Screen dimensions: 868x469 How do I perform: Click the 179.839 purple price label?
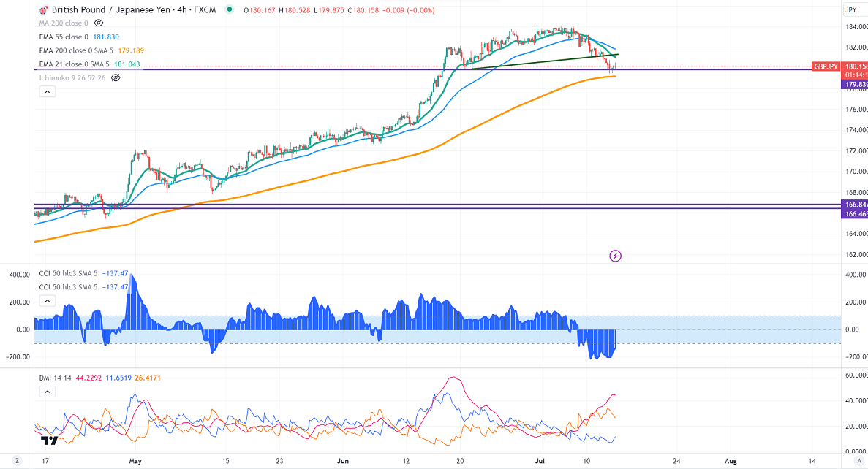pyautogui.click(x=856, y=85)
